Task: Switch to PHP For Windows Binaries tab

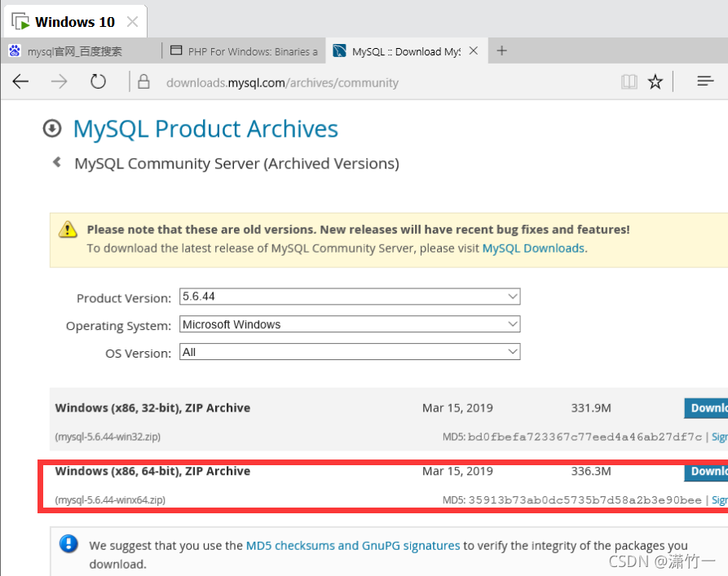Action: click(x=245, y=51)
